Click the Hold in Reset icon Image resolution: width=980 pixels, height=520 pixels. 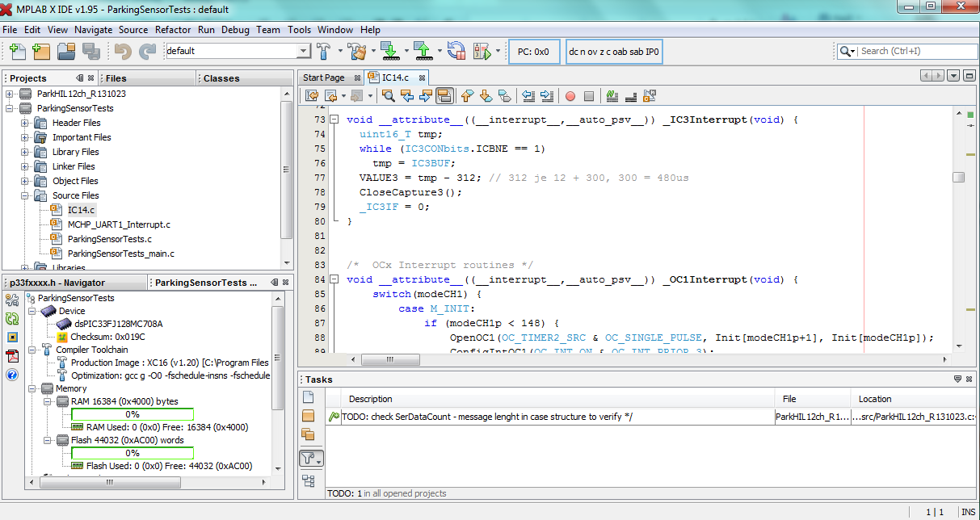456,51
